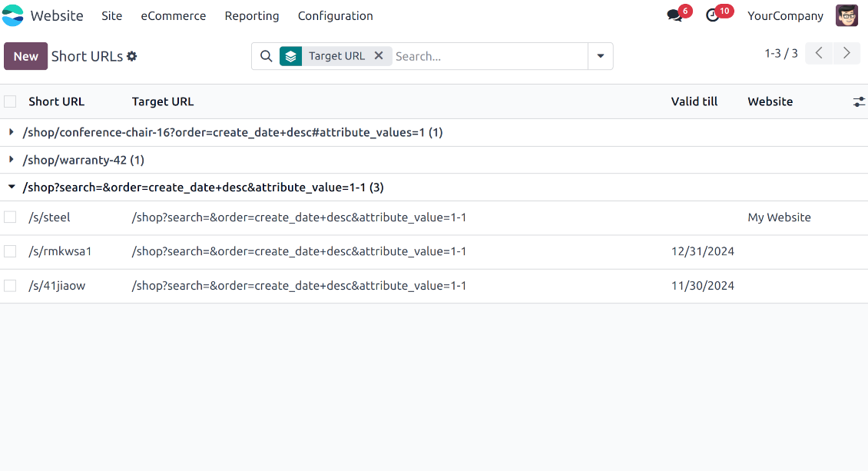
Task: Expand the /shop/warranty-42 group
Action: tap(12, 160)
